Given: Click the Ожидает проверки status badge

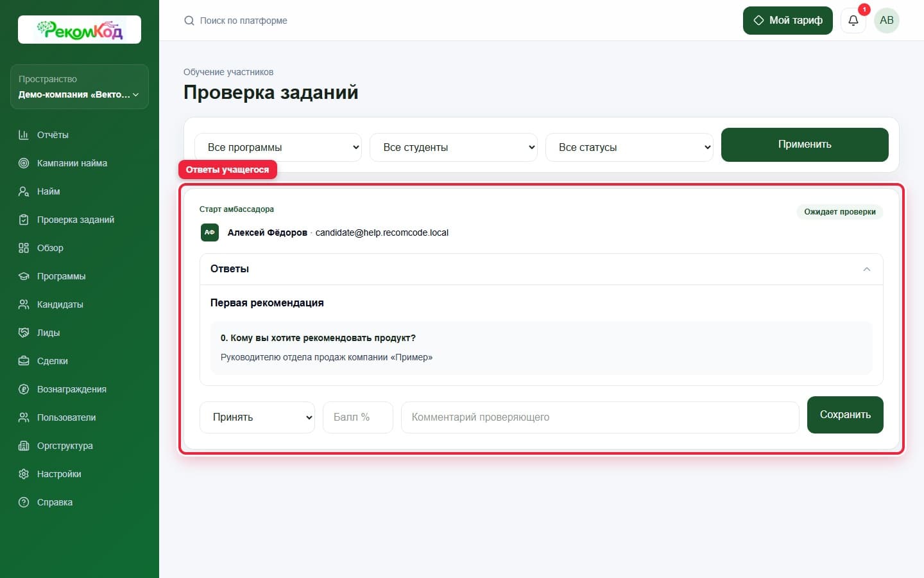Looking at the screenshot, I should click(x=840, y=212).
